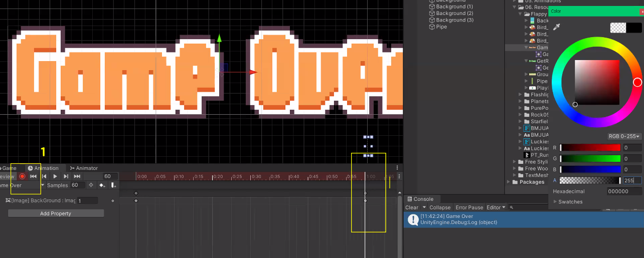
Task: Click the hue ring handle
Action: point(637,82)
